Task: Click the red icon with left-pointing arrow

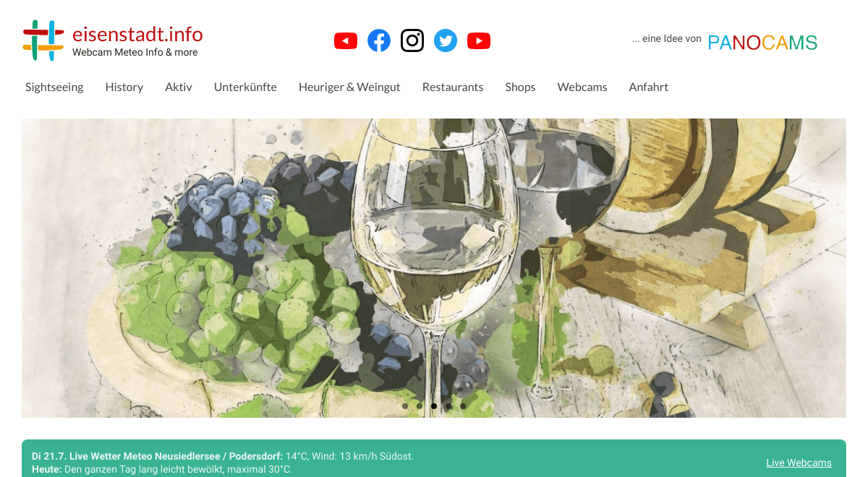Action: (x=346, y=41)
